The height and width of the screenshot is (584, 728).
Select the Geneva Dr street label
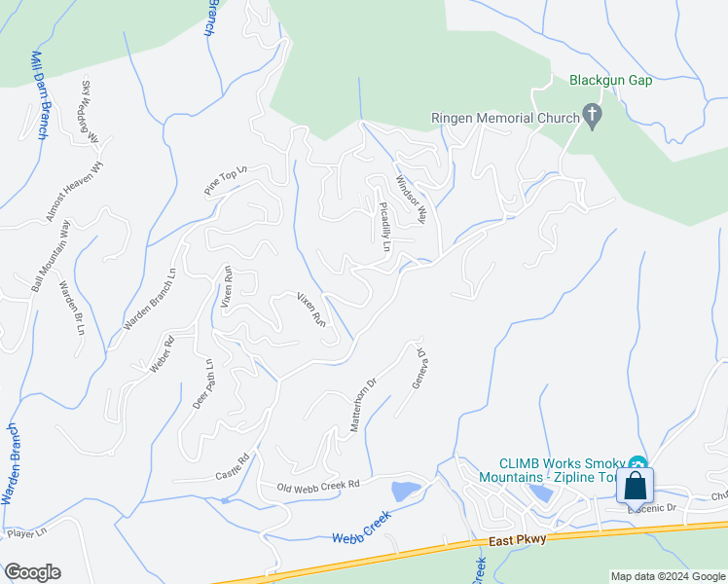pyautogui.click(x=420, y=368)
